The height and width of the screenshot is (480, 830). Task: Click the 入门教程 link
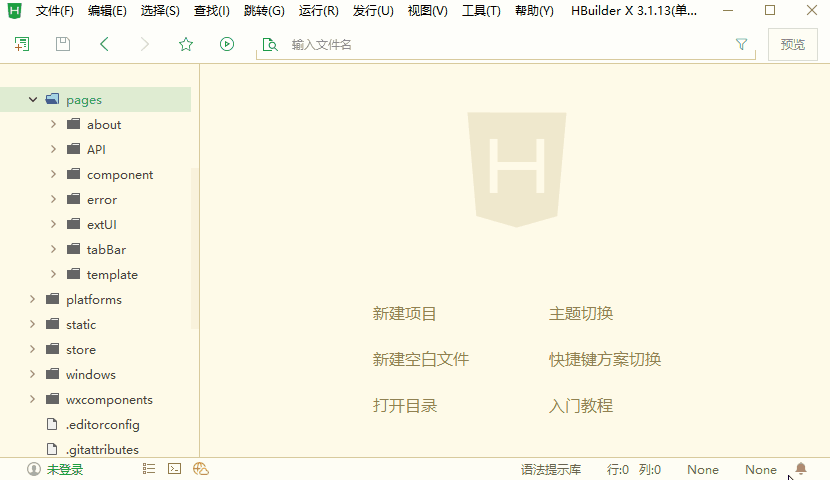pyautogui.click(x=581, y=406)
